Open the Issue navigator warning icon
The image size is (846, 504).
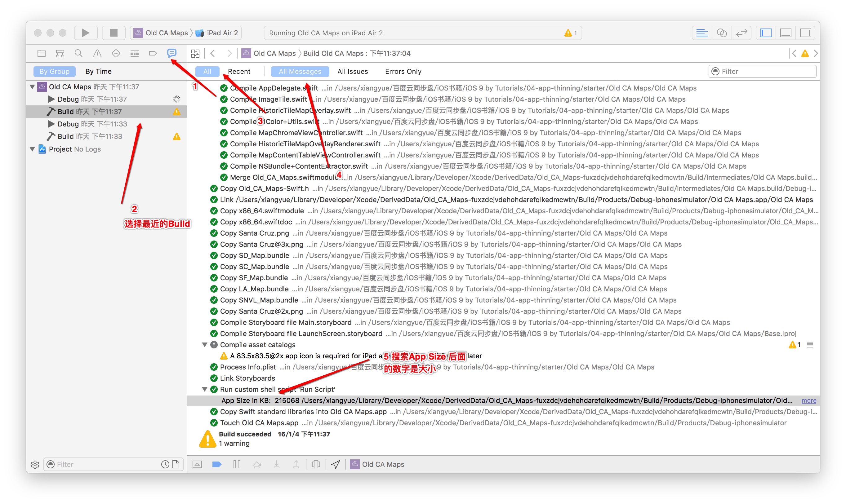click(x=97, y=53)
